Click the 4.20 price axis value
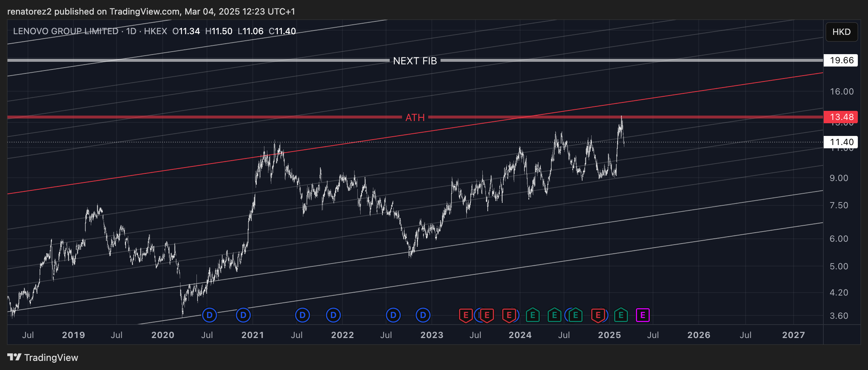This screenshot has height=370, width=868. click(x=839, y=293)
